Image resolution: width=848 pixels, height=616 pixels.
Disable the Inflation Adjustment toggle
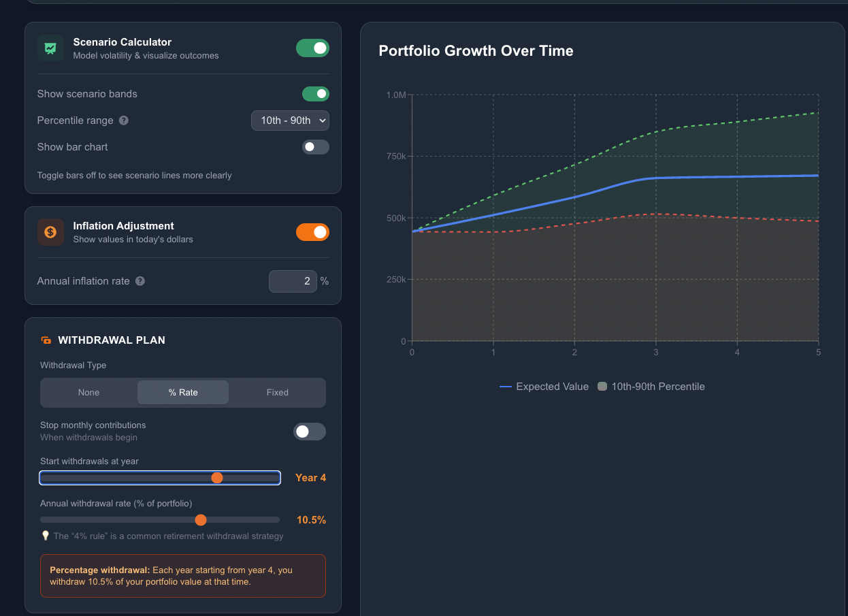(312, 232)
